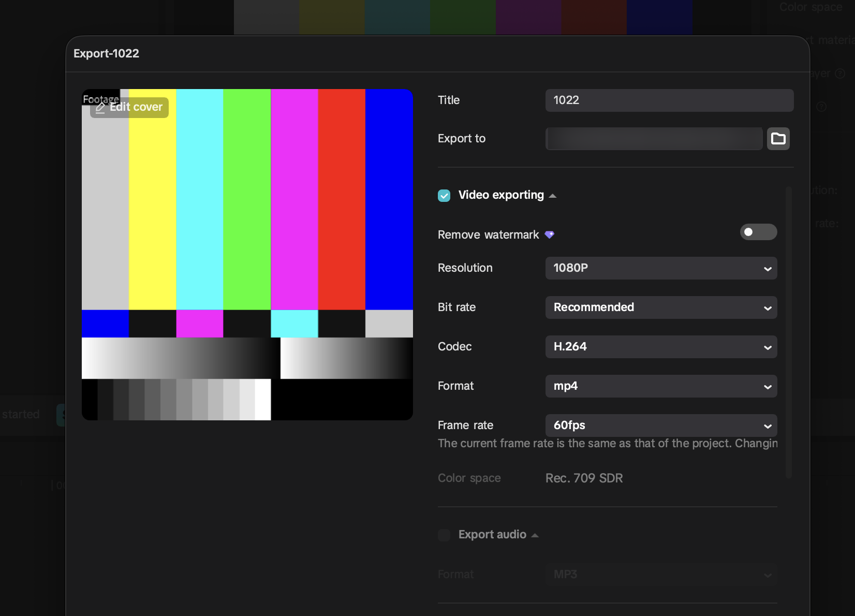The height and width of the screenshot is (616, 855).
Task: Open the Resolution 1080P dropdown
Action: (x=661, y=268)
